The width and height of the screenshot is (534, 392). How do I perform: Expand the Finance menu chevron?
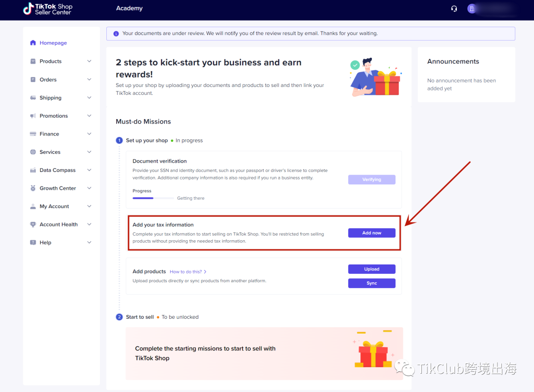tap(89, 134)
